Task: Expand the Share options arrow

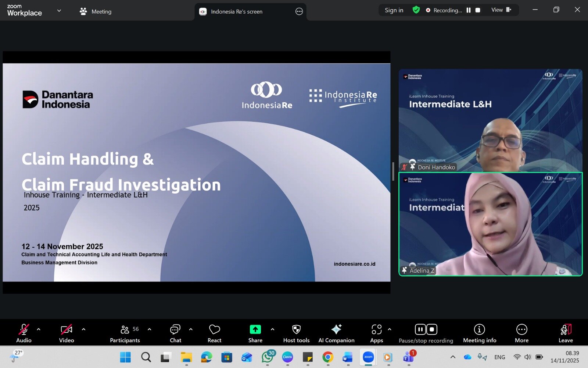Action: coord(272,329)
